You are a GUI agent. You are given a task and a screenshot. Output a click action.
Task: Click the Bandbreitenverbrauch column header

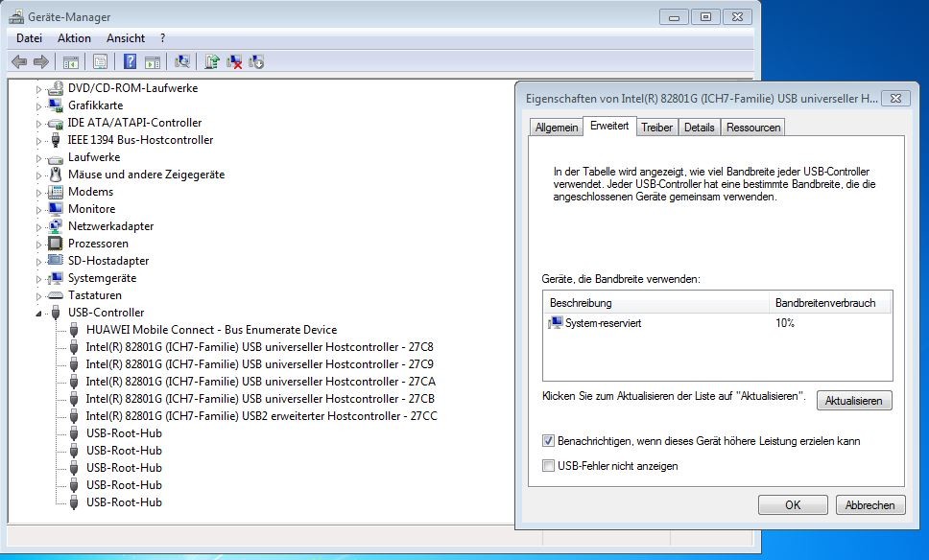pos(830,302)
